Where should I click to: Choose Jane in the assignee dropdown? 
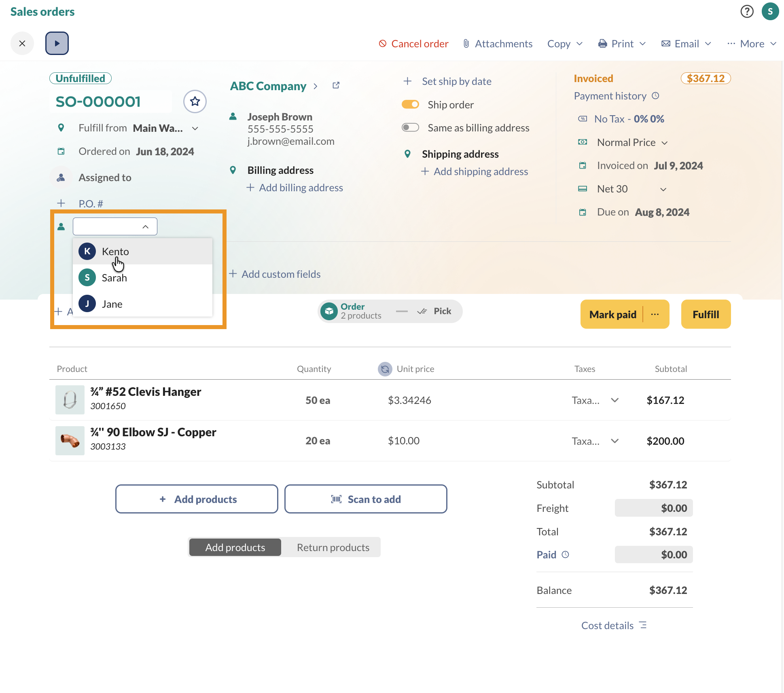point(112,304)
